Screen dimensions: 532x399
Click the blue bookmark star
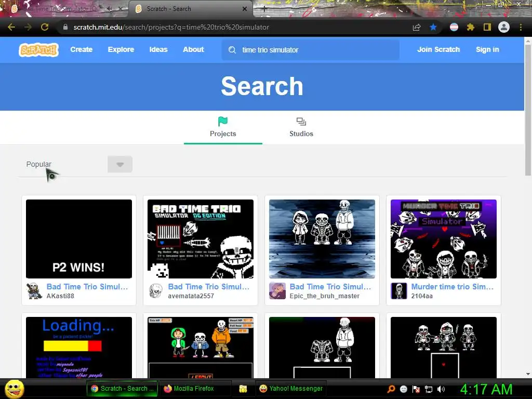click(433, 27)
